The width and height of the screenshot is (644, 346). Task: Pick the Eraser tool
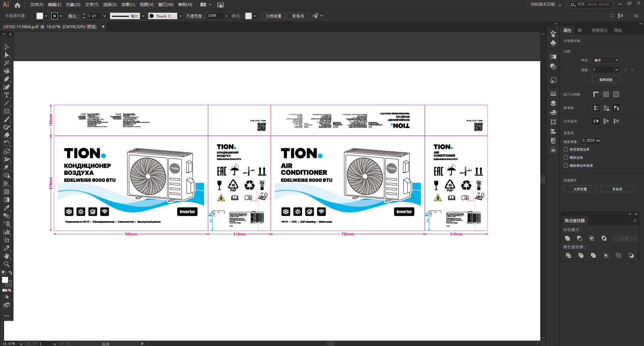point(7,135)
